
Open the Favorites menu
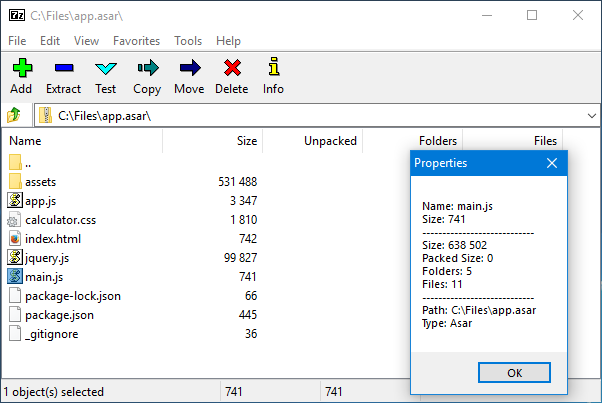pyautogui.click(x=136, y=41)
